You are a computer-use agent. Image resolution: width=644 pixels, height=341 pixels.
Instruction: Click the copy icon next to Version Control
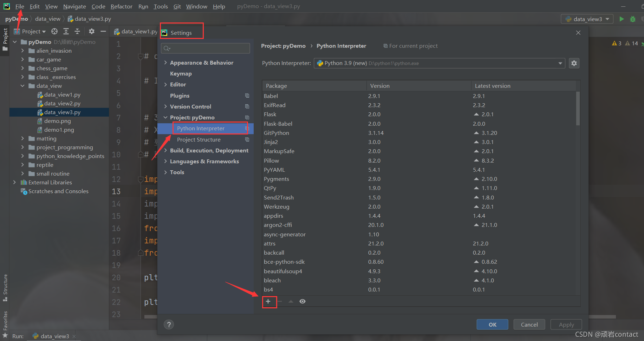click(247, 106)
